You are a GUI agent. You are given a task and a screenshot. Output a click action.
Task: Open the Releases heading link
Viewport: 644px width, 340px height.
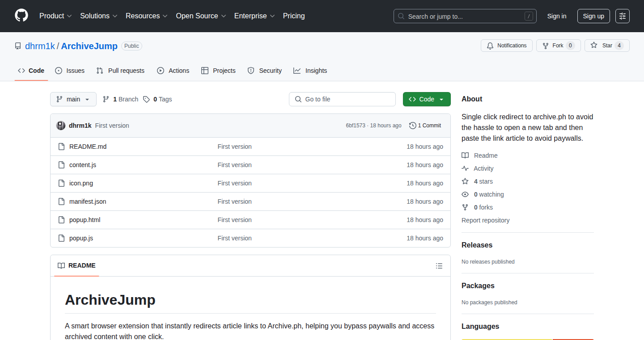(x=477, y=245)
